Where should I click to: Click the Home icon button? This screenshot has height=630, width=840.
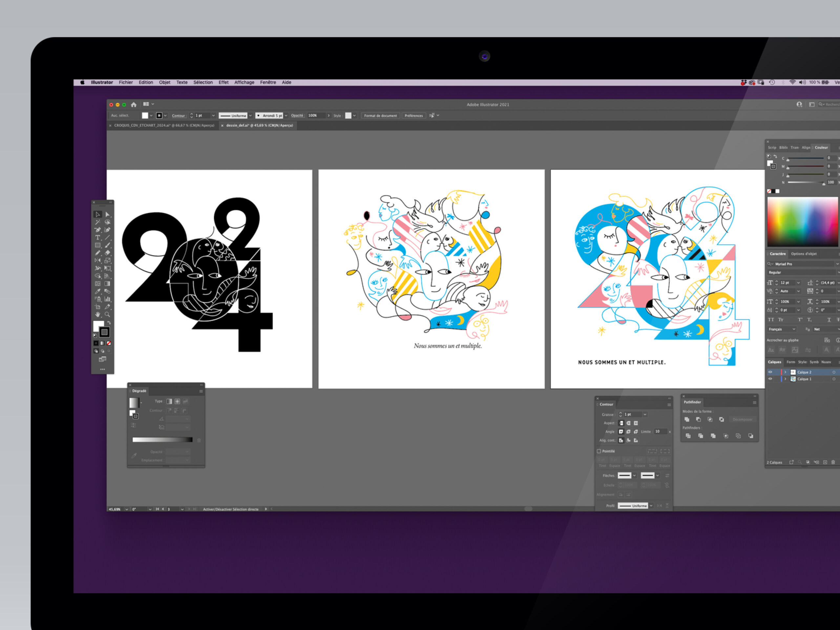tap(134, 104)
